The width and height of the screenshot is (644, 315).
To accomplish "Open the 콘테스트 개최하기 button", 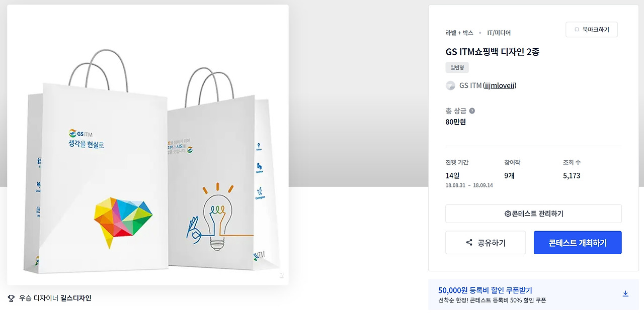I will (578, 243).
